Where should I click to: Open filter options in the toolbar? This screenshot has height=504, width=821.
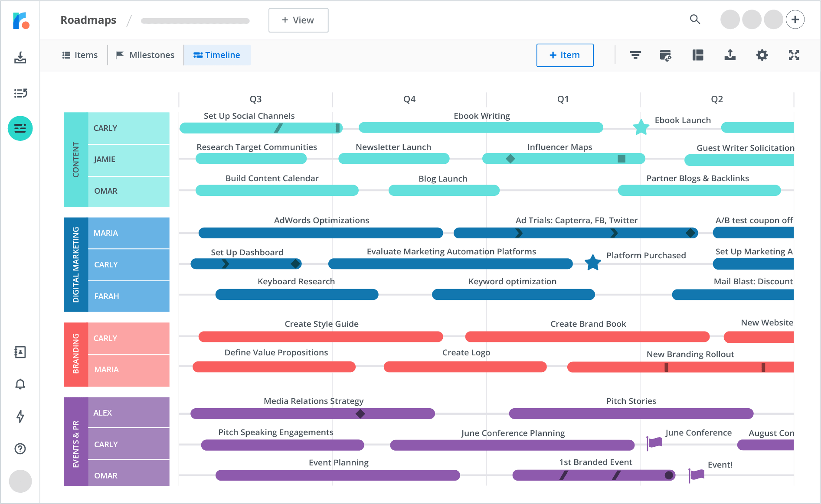(635, 55)
